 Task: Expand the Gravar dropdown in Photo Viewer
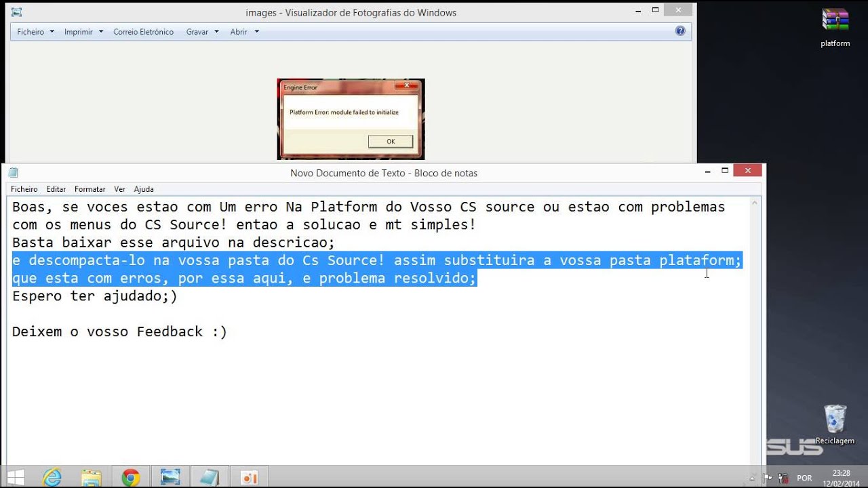(x=202, y=32)
